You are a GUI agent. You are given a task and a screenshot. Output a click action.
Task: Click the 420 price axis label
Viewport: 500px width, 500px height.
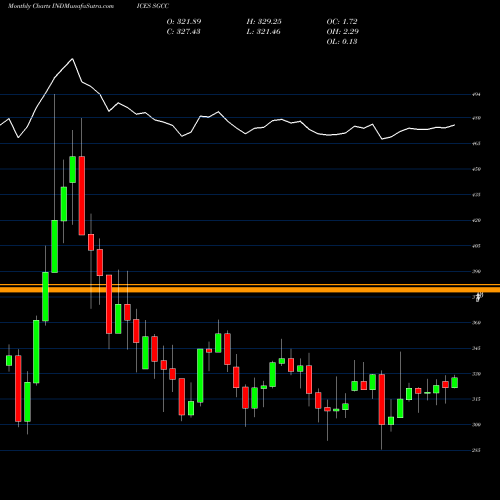coord(476,220)
